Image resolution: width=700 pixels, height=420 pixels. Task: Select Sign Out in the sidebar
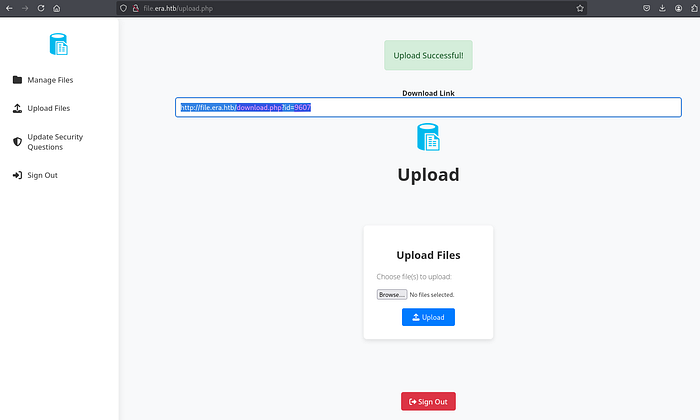[x=42, y=175]
